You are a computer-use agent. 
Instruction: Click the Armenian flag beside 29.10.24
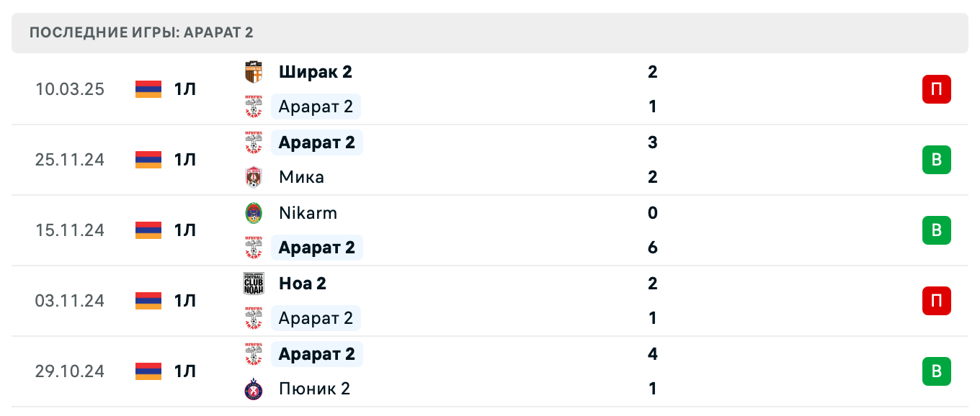pos(147,371)
